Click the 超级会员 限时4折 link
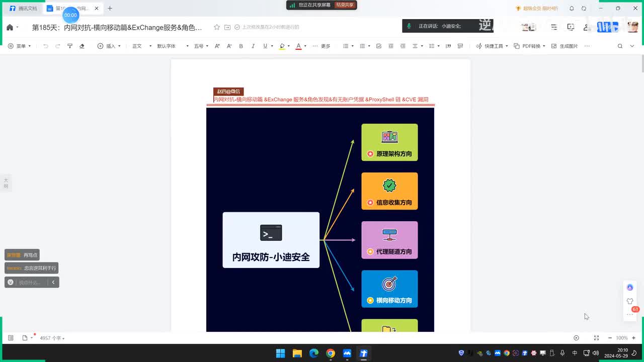Screen dimensions: 644x362 (537, 9)
